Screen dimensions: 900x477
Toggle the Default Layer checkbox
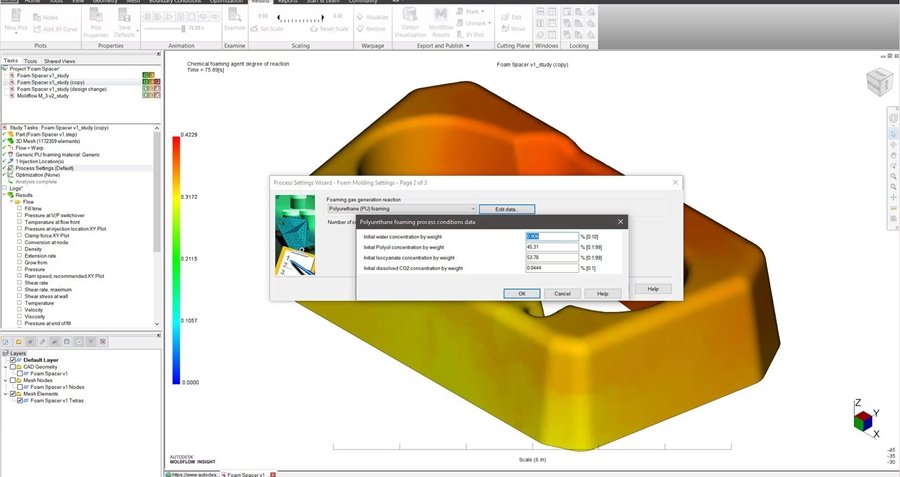coord(13,360)
